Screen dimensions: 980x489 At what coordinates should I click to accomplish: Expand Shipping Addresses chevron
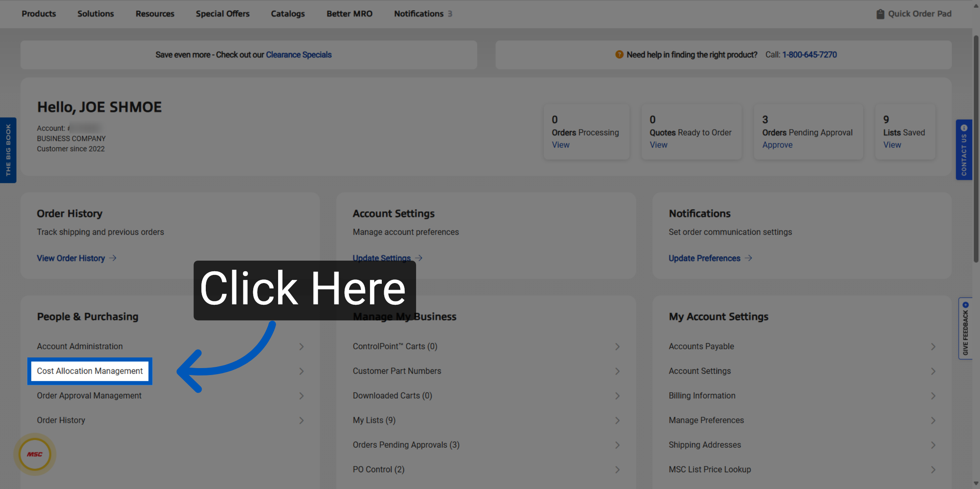(x=933, y=445)
